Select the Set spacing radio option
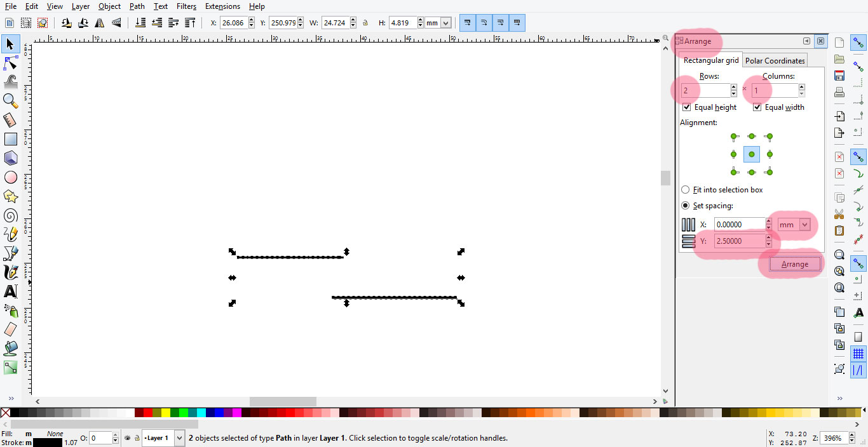 point(685,206)
